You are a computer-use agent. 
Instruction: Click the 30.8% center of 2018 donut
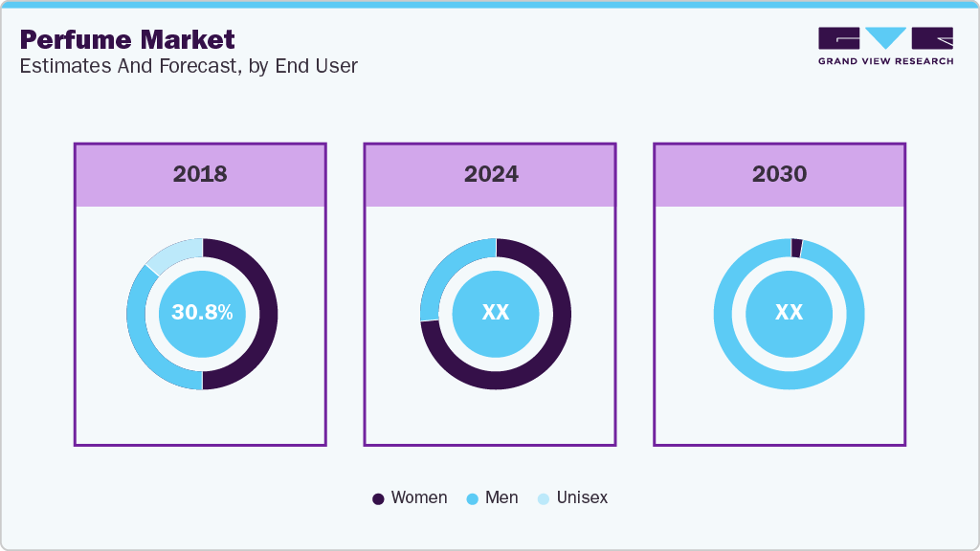point(202,313)
